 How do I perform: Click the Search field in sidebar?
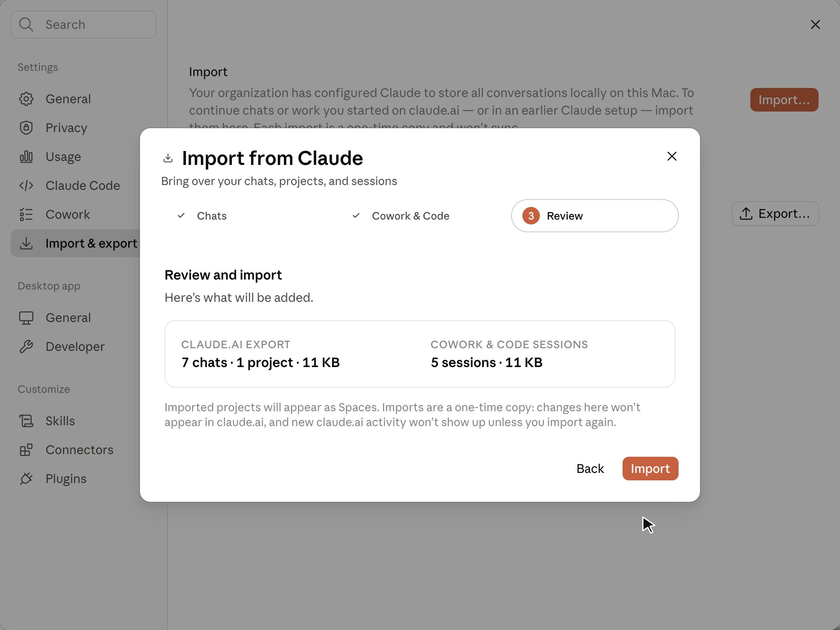point(84,24)
